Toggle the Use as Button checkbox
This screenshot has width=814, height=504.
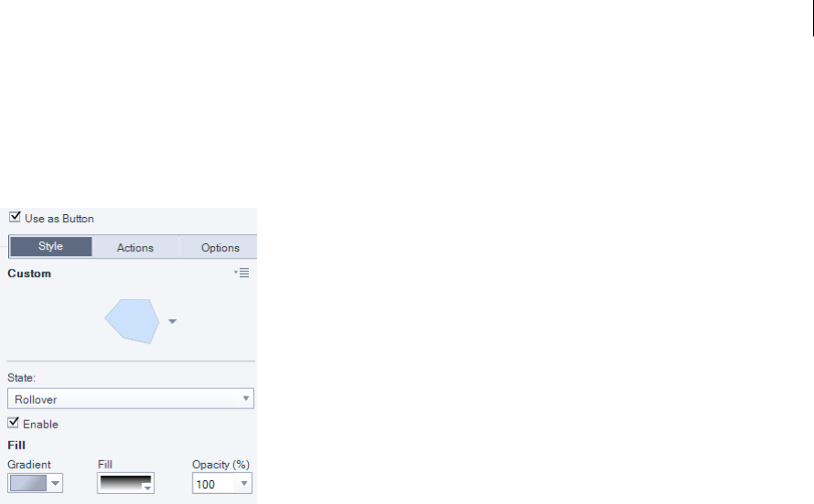15,217
